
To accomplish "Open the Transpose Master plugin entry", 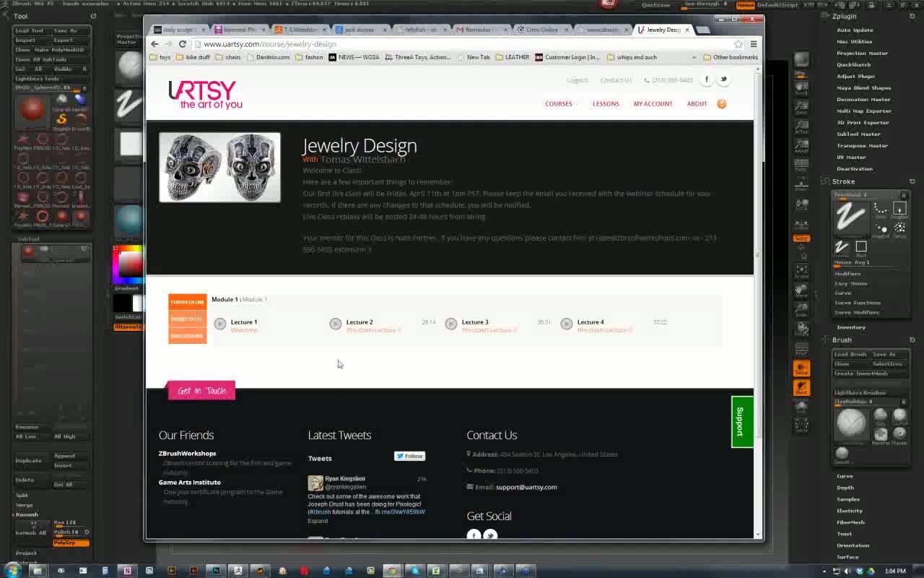I will tap(863, 145).
